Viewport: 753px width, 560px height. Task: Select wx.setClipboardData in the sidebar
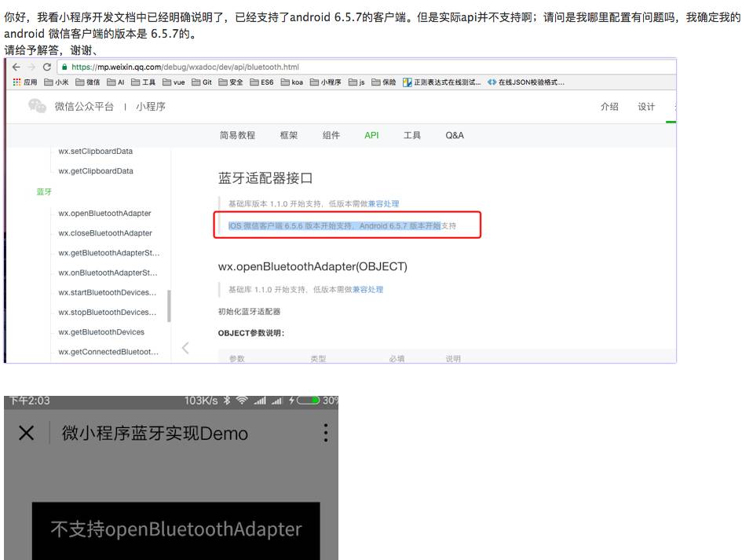(96, 152)
